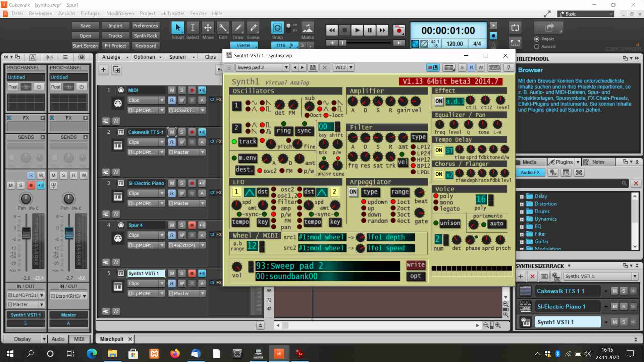Click the Synth1 VSTi 1 channel pan knob

(26, 199)
